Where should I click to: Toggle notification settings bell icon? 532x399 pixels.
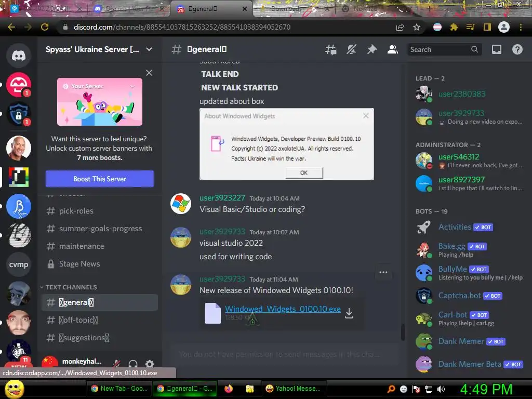click(x=351, y=49)
